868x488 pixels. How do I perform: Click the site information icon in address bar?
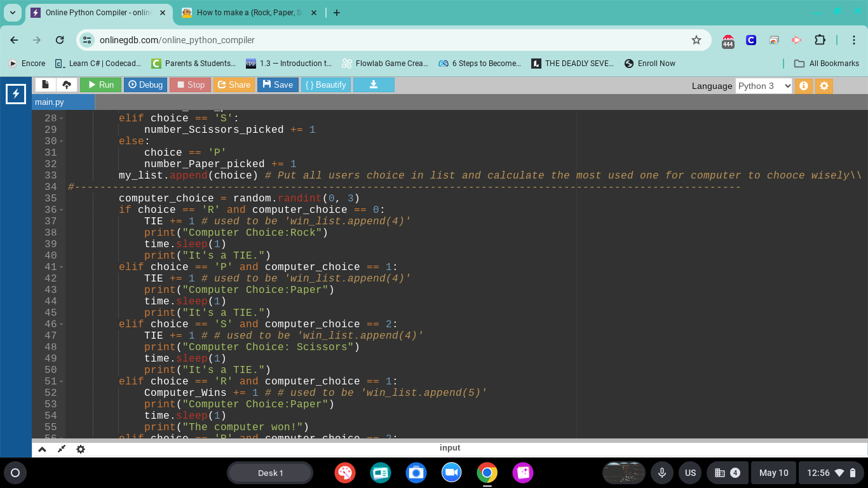pyautogui.click(x=87, y=40)
